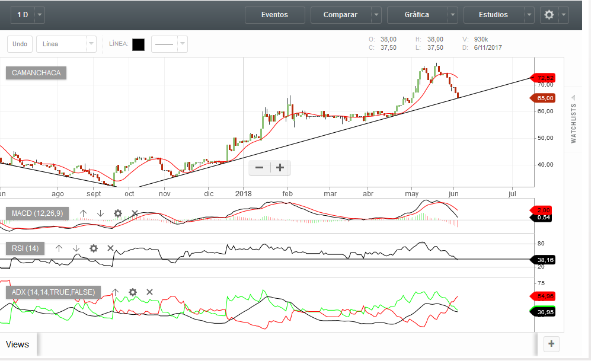Pick the black line color swatch
The image size is (604, 364).
(x=138, y=44)
